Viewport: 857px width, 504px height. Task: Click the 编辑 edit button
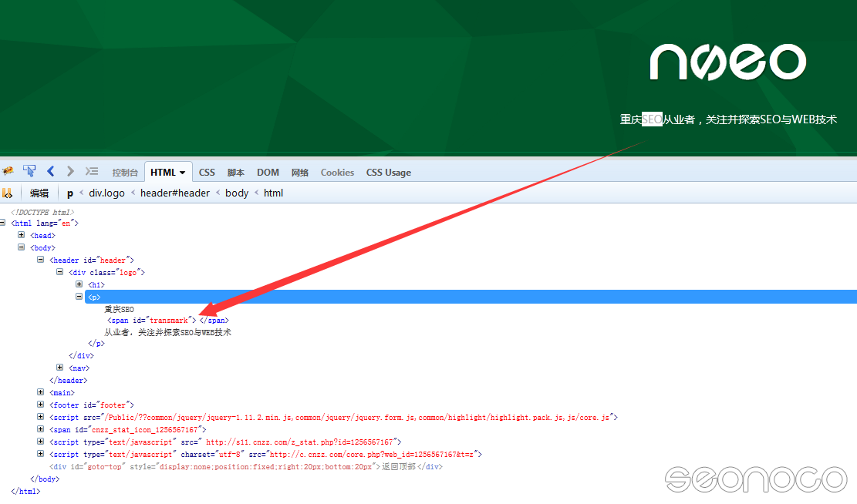(39, 193)
